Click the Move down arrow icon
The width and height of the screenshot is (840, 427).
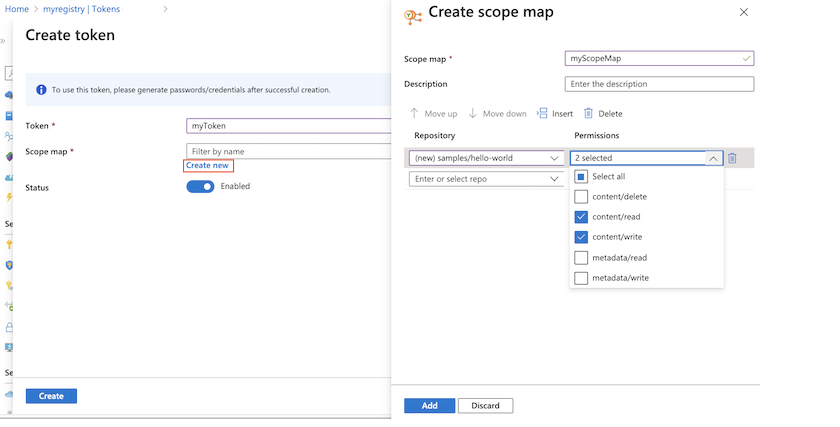click(x=473, y=114)
